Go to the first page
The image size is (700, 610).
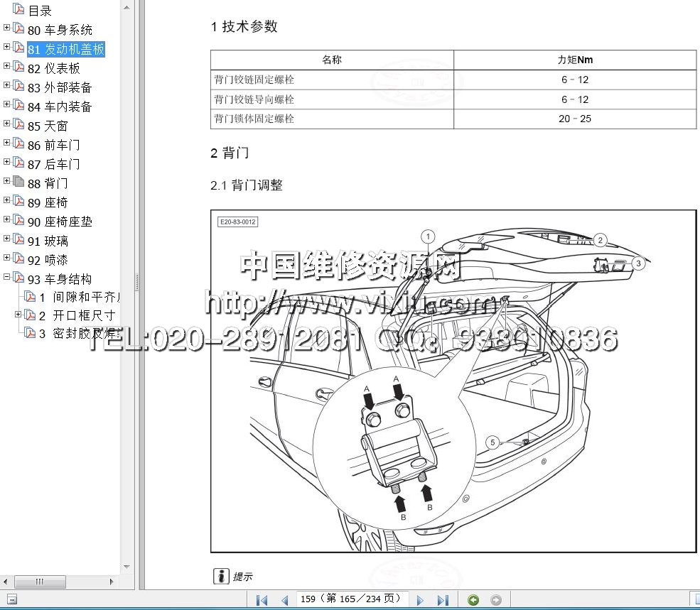262,600
